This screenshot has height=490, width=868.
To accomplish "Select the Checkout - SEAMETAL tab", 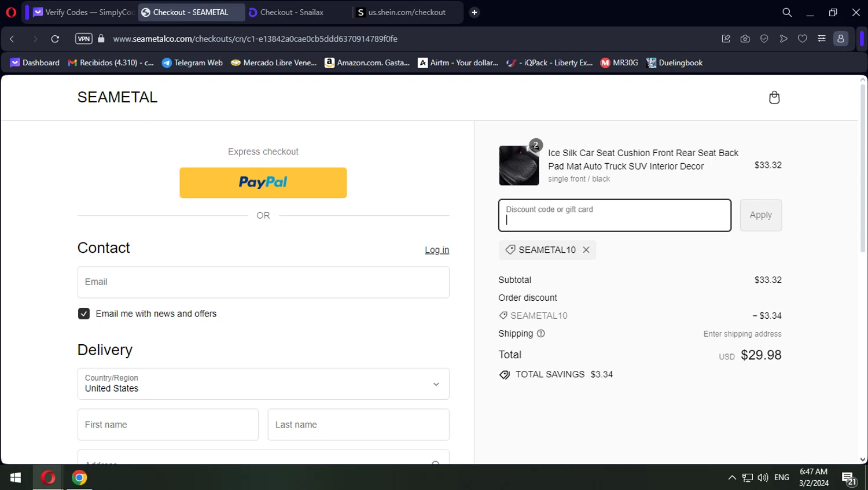I will 191,12.
